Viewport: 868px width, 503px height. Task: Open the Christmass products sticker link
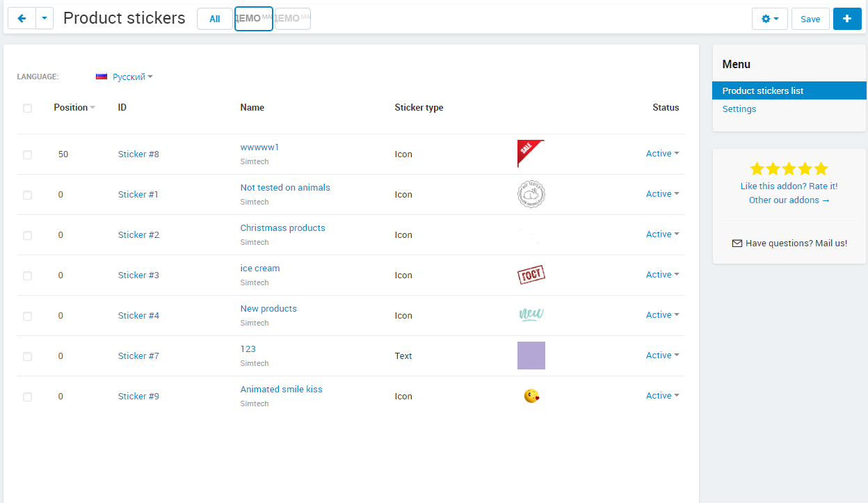[x=282, y=228]
